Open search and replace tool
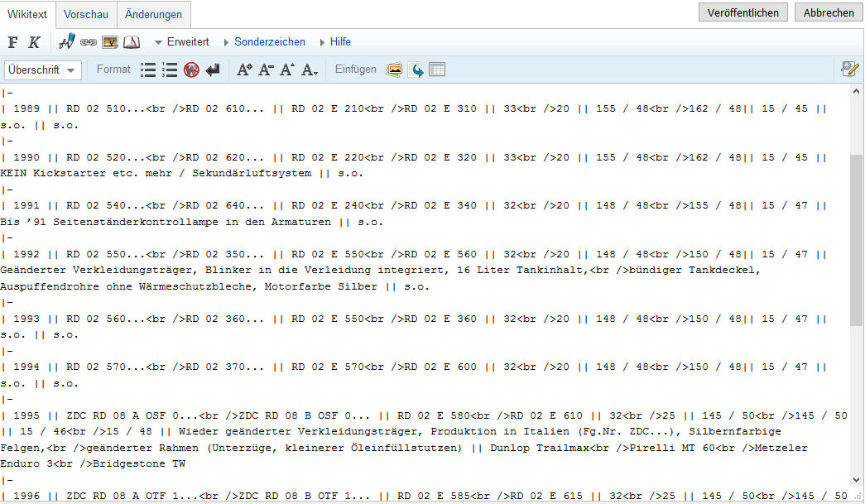Screen dimensions: 865x504 849,69
